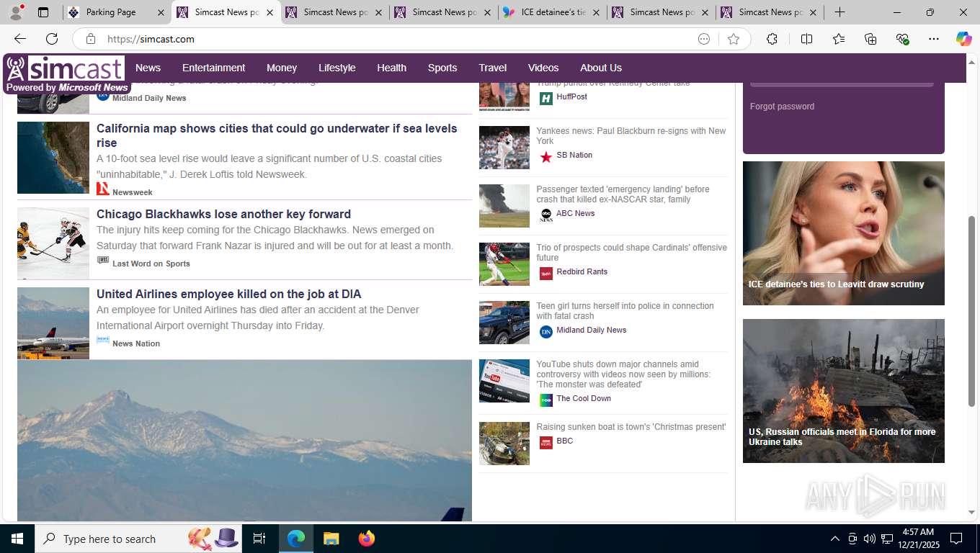The height and width of the screenshot is (553, 980).
Task: Open YouTube shuts down major channels article
Action: coord(623,374)
